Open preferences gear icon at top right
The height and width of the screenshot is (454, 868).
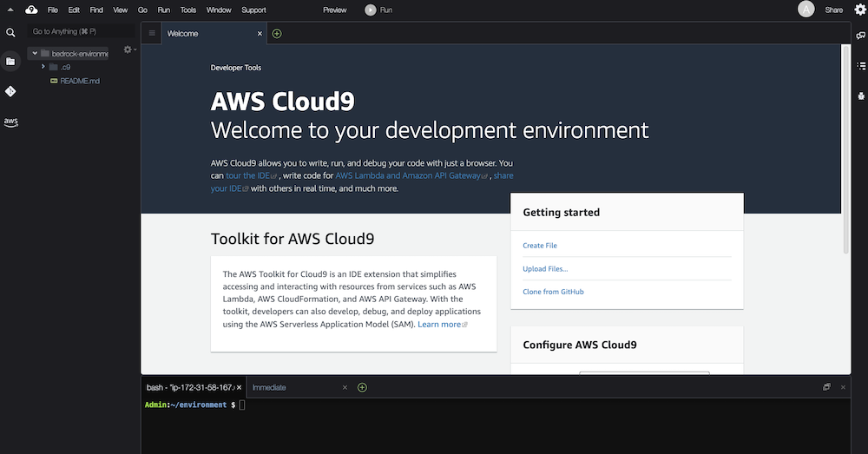859,10
